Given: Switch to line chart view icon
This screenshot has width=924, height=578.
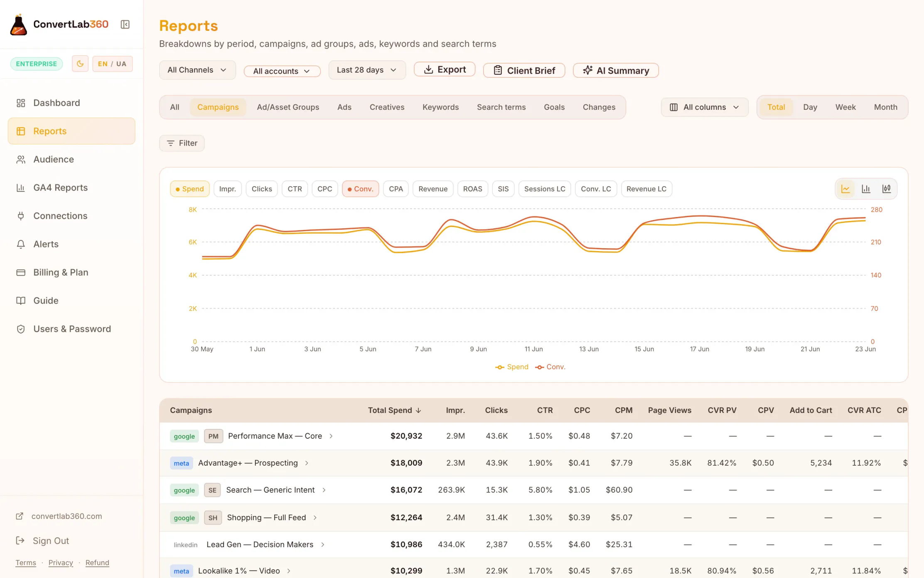Looking at the screenshot, I should pyautogui.click(x=845, y=189).
